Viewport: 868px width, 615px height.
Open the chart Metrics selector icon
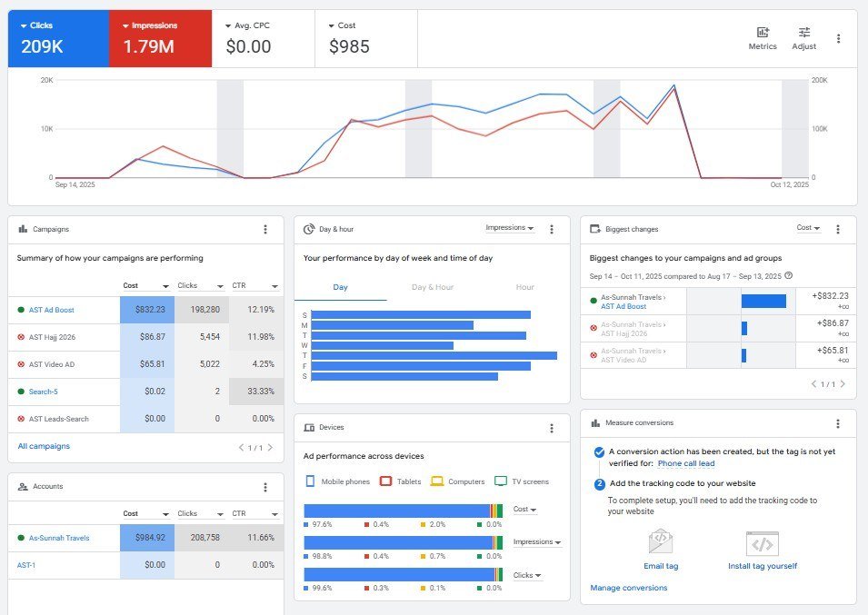[x=762, y=34]
